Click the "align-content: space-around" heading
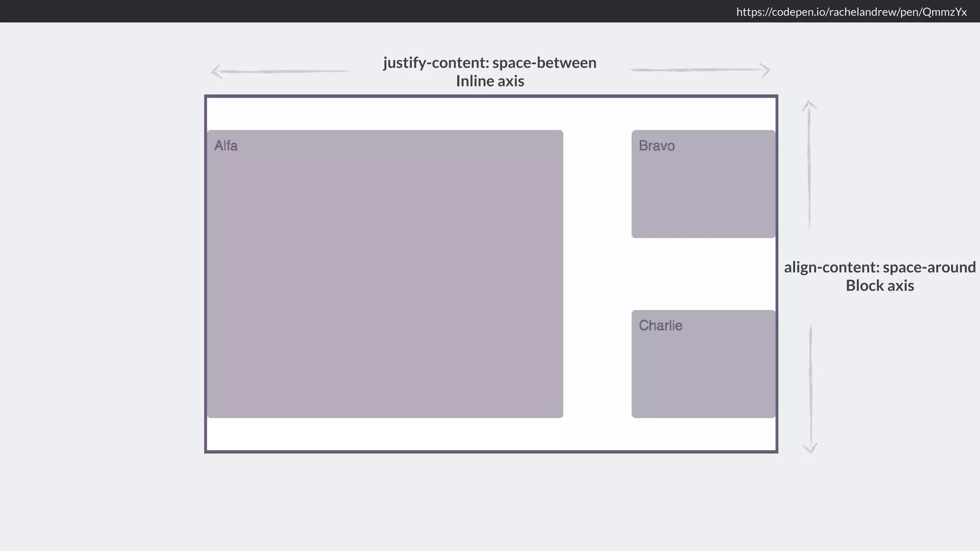Image resolution: width=980 pixels, height=551 pixels. point(880,267)
